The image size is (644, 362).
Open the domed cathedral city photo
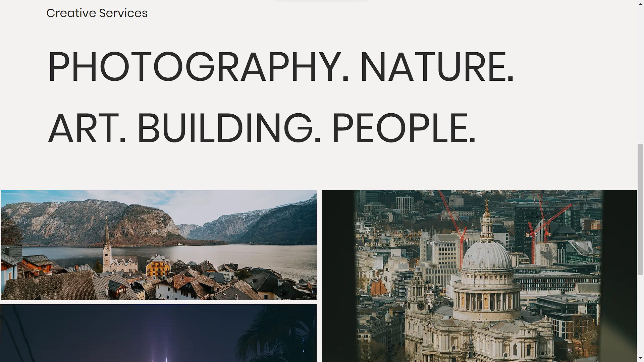(x=479, y=276)
